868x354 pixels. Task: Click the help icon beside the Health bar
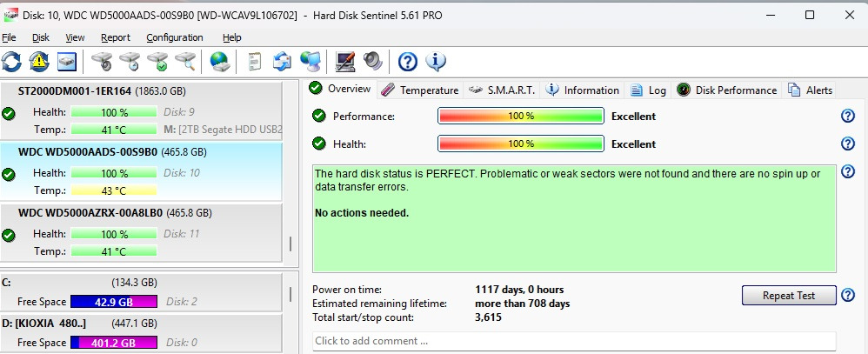848,144
